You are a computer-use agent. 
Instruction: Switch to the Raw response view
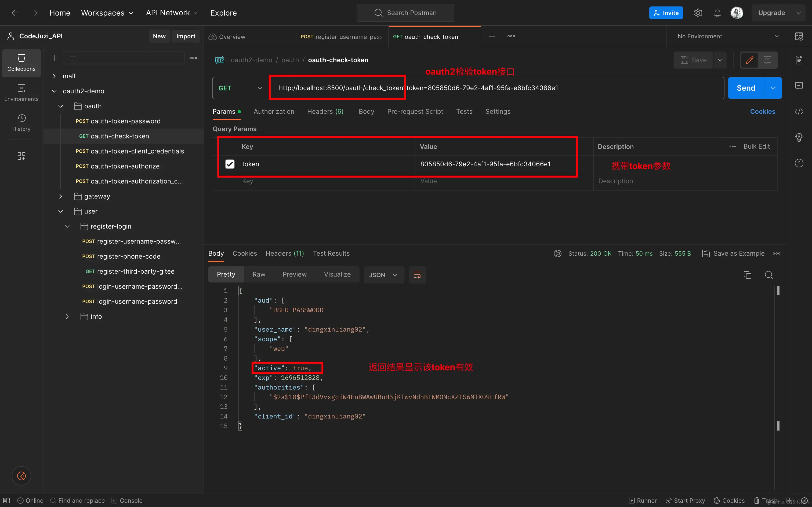259,274
